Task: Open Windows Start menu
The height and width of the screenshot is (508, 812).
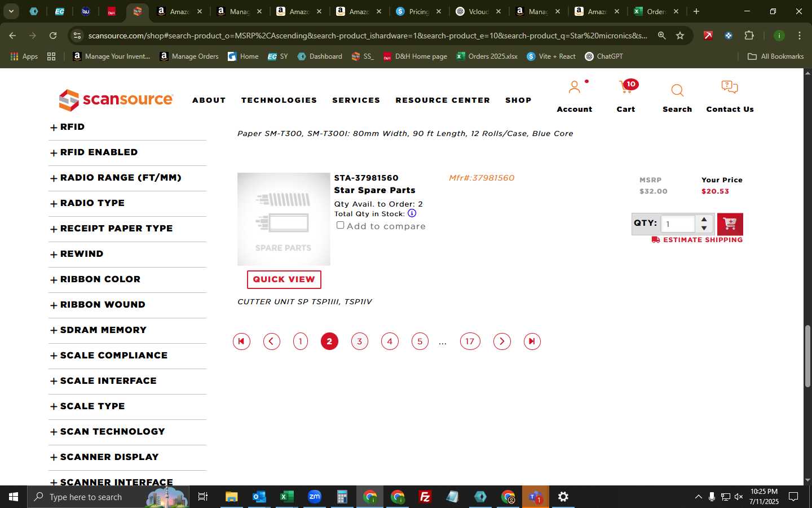Action: [x=14, y=497]
